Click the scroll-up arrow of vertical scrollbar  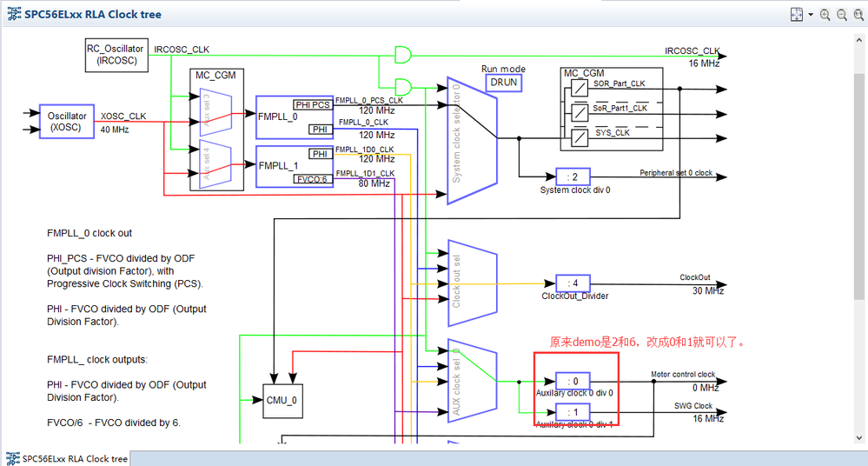[x=859, y=40]
